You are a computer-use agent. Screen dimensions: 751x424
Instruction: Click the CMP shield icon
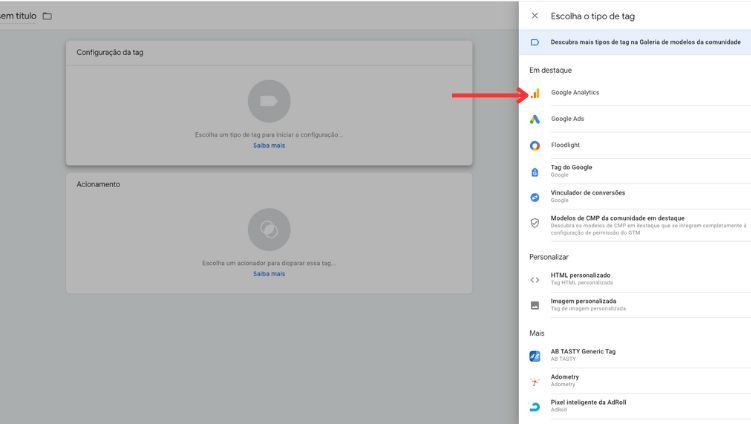[x=535, y=223]
